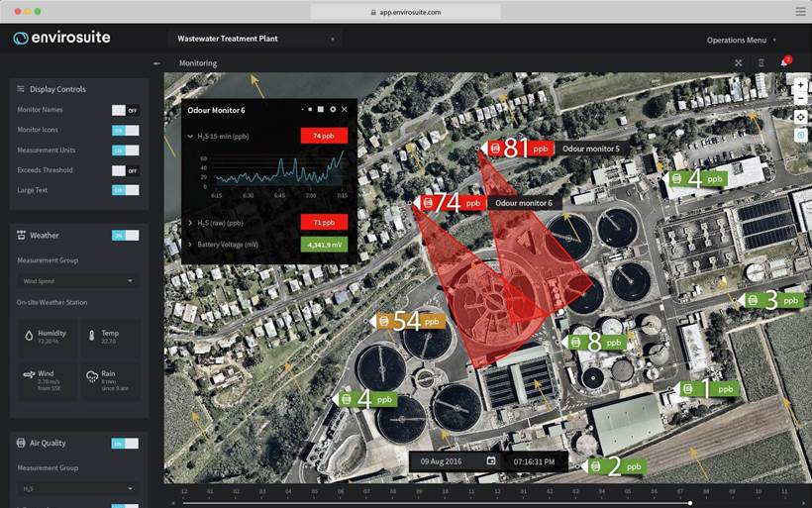Click the green 4,341.9 mV badge

(324, 244)
